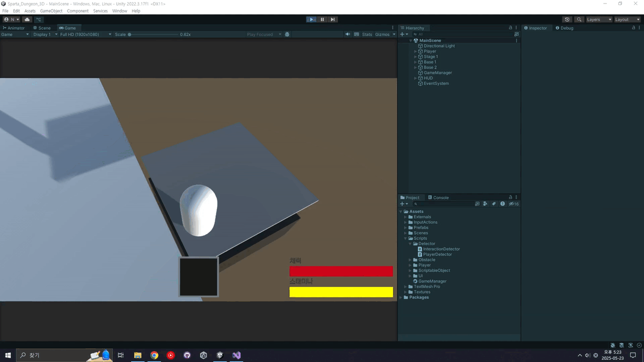This screenshot has height=362, width=644.
Task: Expand HUD in Hierarchy
Action: tap(416, 78)
